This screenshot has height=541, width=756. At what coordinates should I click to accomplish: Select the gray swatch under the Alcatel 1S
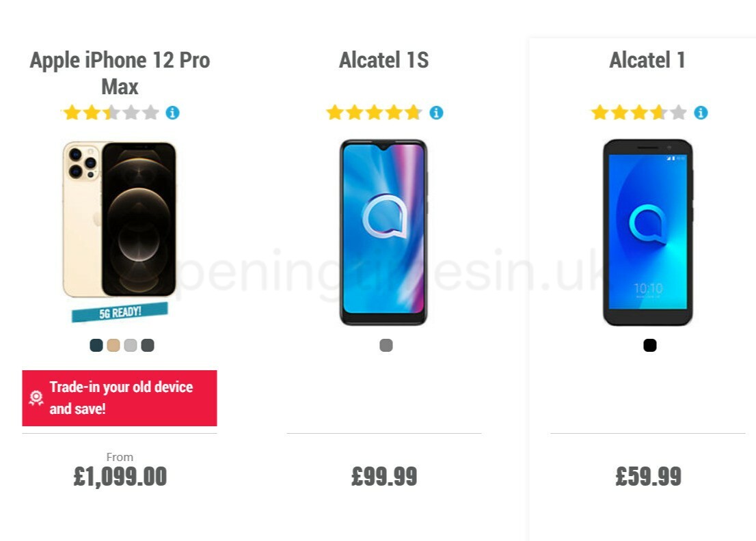pyautogui.click(x=387, y=345)
